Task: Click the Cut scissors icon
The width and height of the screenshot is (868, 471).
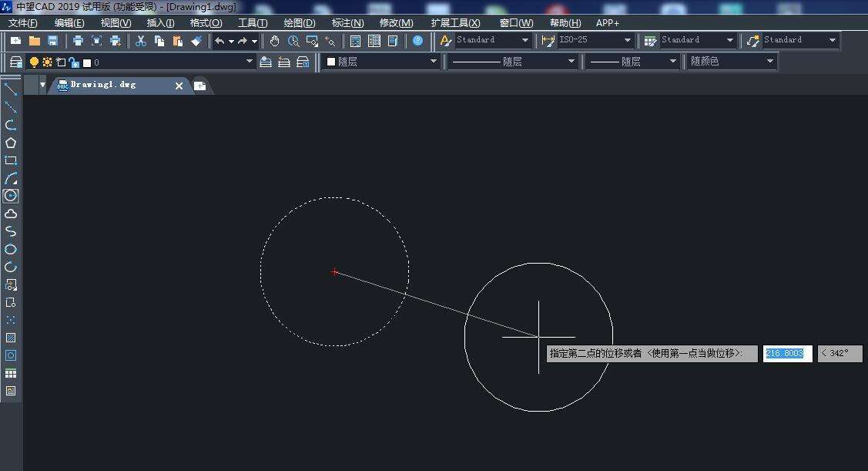Action: click(141, 41)
